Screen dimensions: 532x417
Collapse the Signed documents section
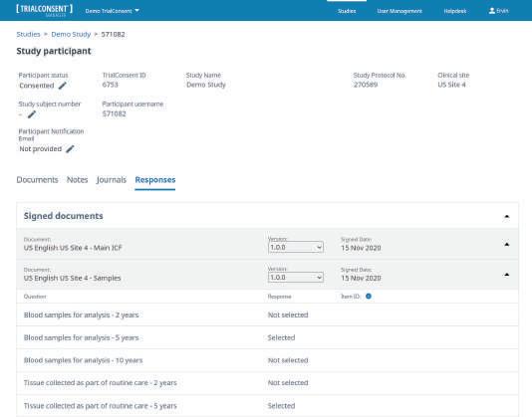coord(506,216)
